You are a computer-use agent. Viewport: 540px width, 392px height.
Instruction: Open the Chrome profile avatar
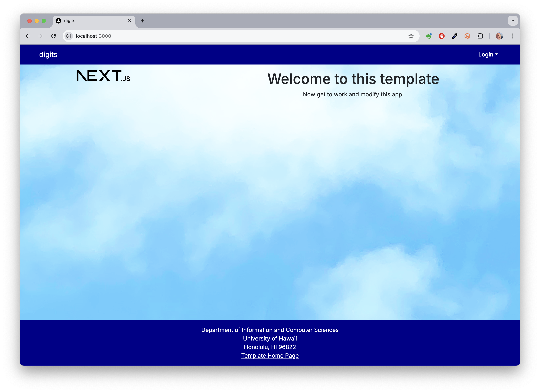click(x=499, y=36)
